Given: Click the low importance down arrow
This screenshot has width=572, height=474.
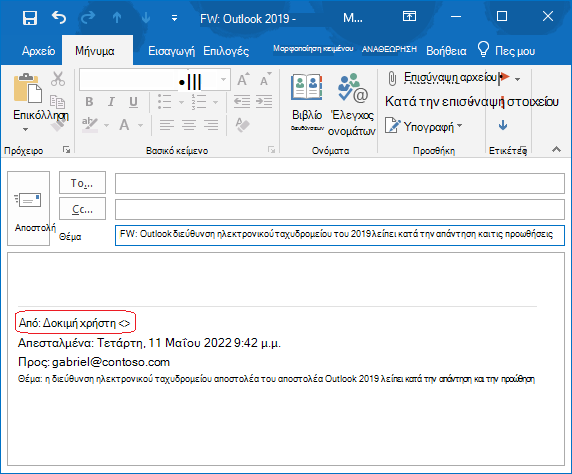Looking at the screenshot, I should (503, 126).
